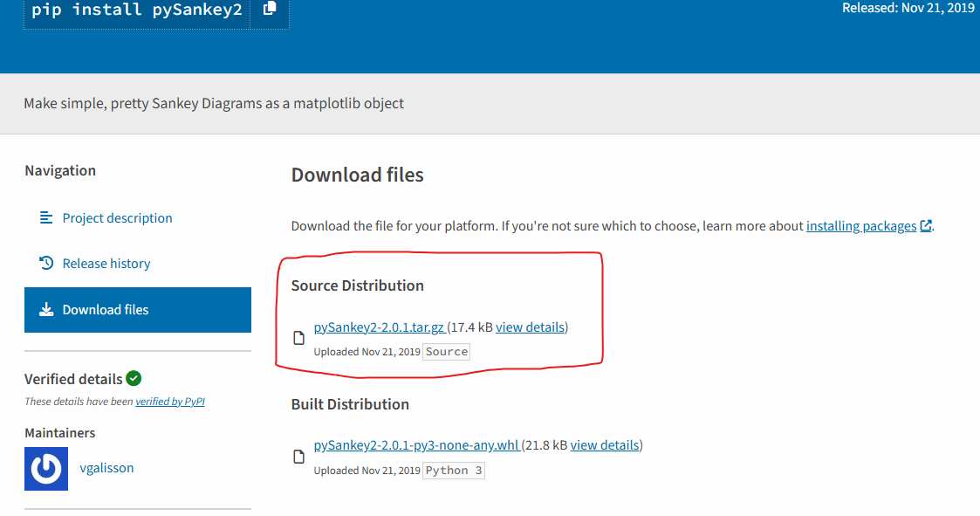
Task: Click the Sankey Diagrams package summary text
Action: point(214,103)
